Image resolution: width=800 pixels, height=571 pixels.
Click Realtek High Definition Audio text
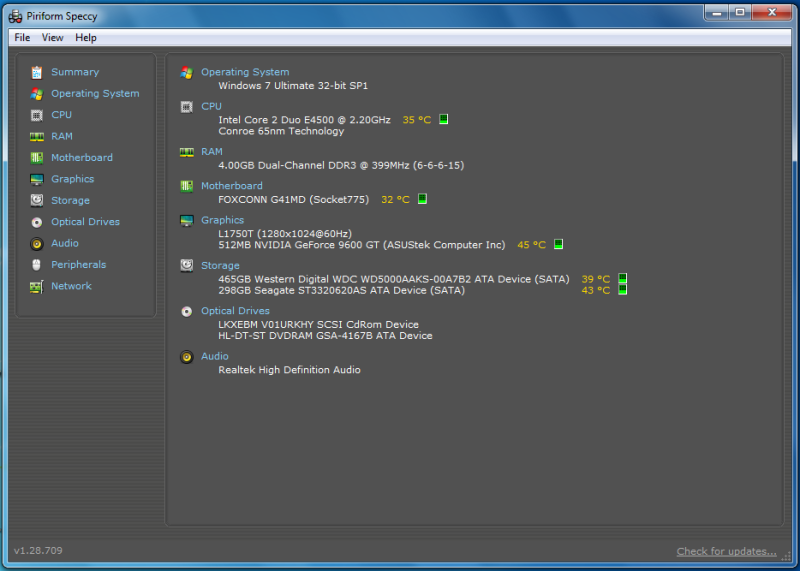click(x=289, y=370)
